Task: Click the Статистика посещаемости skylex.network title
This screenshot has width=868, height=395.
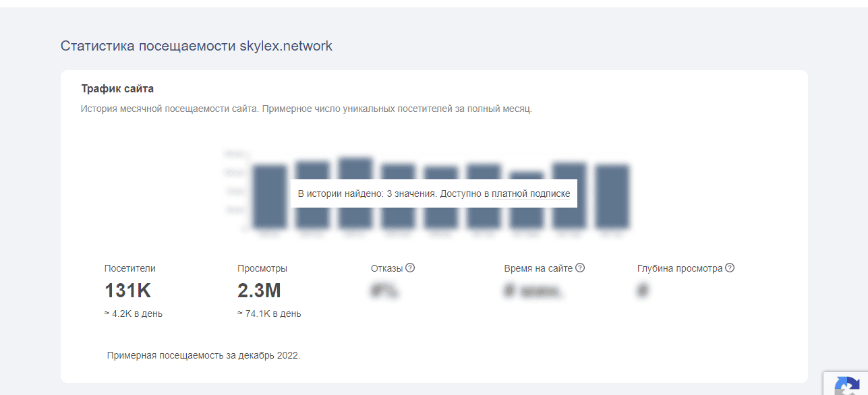Action: click(196, 46)
